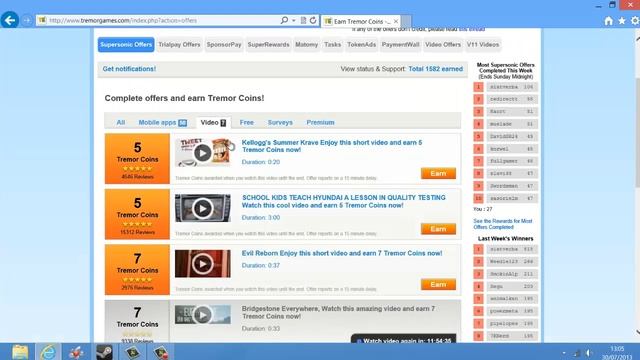Image resolution: width=640 pixels, height=360 pixels.
Task: Click star rating on Hyundai offer card
Action: click(x=137, y=224)
